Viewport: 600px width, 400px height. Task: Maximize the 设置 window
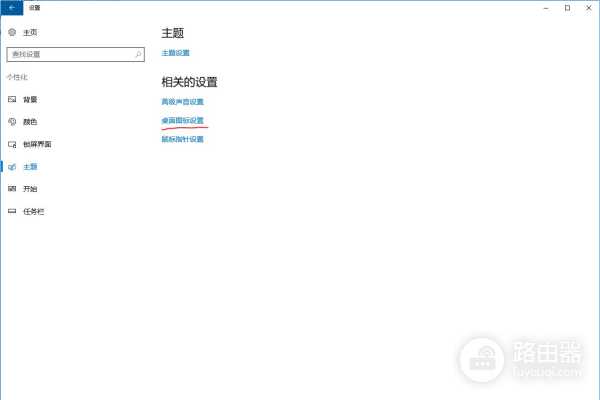click(567, 8)
